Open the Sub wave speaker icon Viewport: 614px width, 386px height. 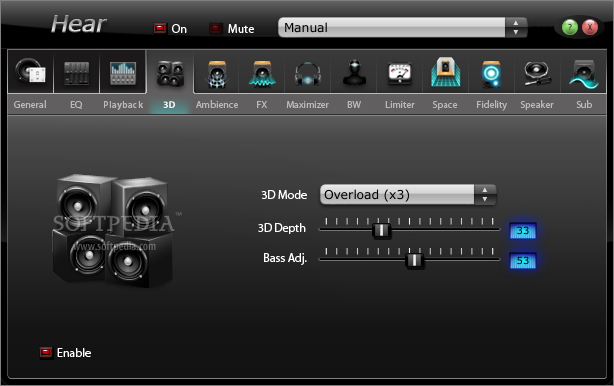pos(584,74)
